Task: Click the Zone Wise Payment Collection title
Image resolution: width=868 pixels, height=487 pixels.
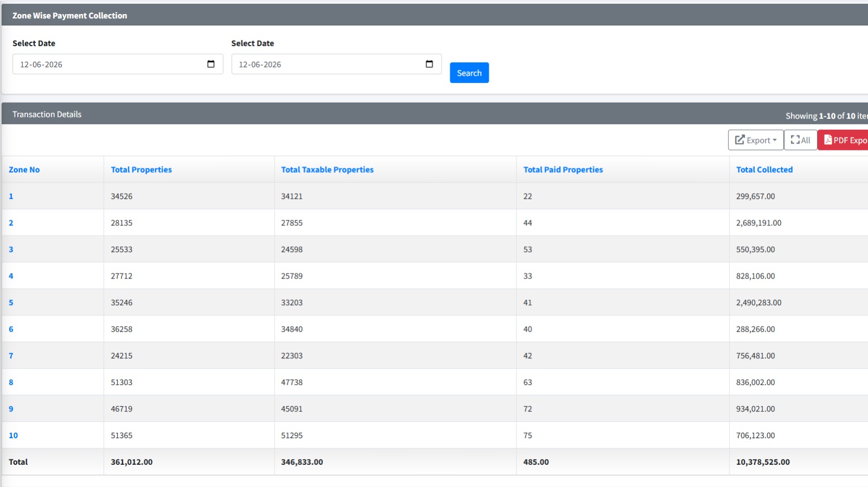Action: pyautogui.click(x=69, y=15)
